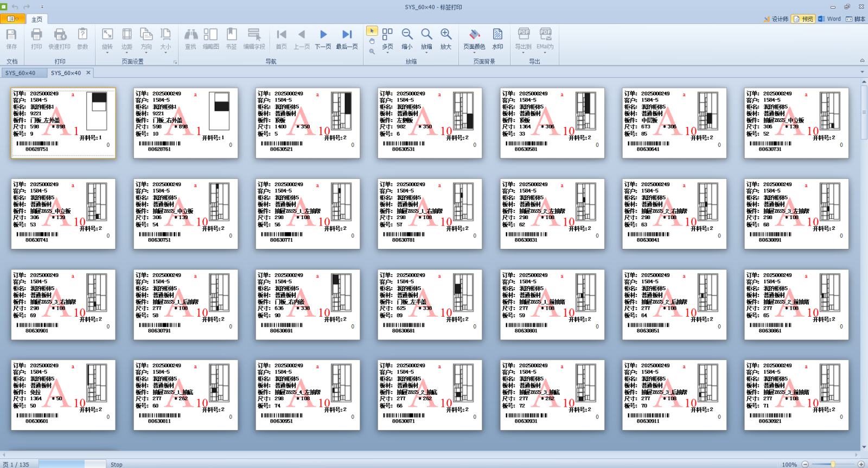868x468 pixels.
Task: Open the watermark (水印) tool
Action: point(497,39)
